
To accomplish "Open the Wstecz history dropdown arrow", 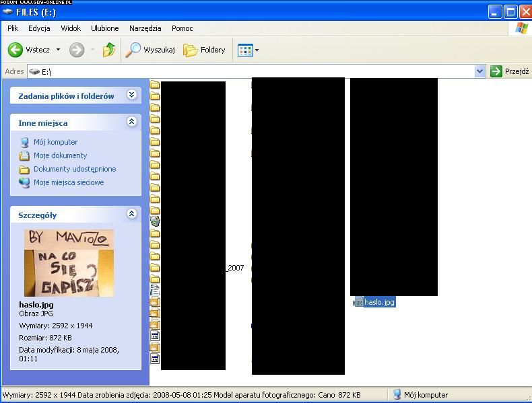I will click(x=58, y=50).
